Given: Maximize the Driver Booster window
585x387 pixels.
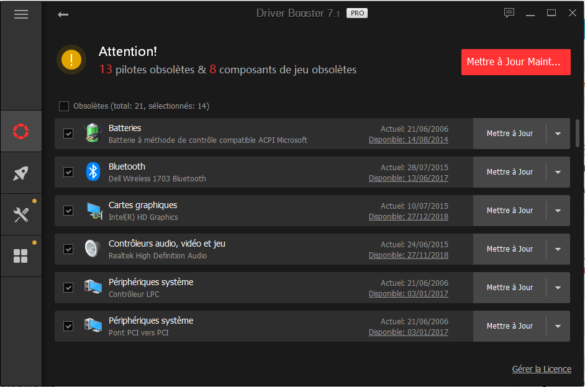Looking at the screenshot, I should click(551, 13).
